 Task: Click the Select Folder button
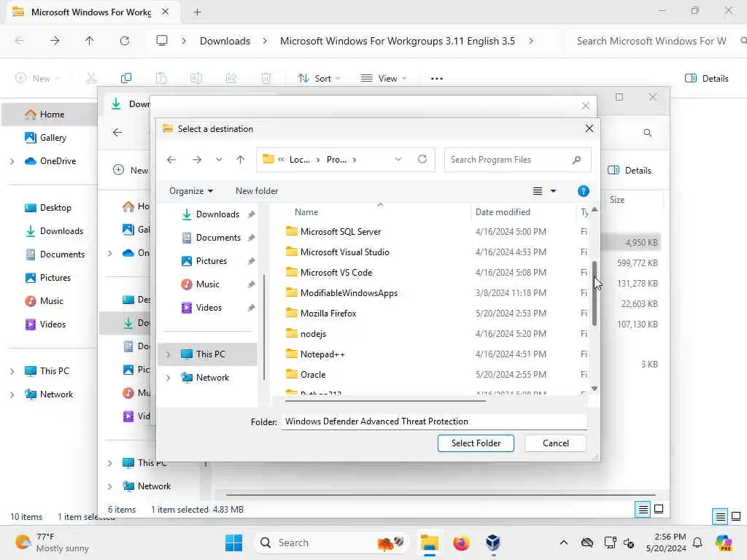coord(476,443)
